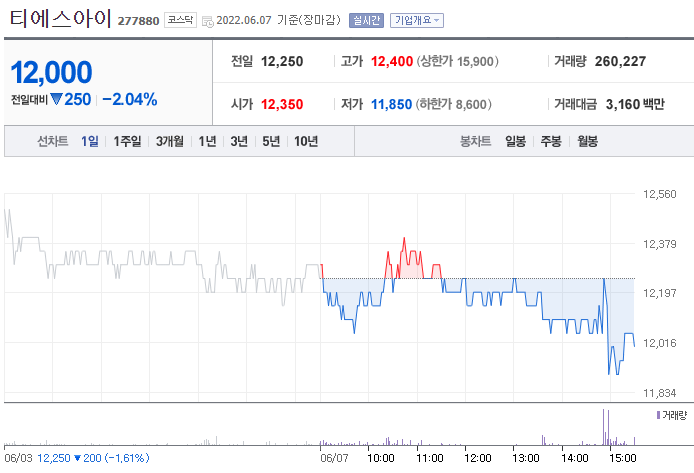Screen dimensions: 694x473
Task: Click the 코스닥 market badge
Action: click(x=180, y=20)
